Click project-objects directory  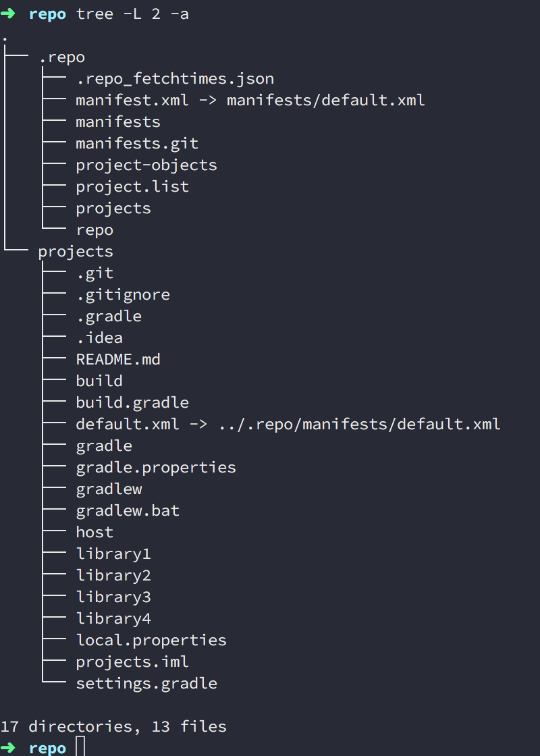point(146,165)
